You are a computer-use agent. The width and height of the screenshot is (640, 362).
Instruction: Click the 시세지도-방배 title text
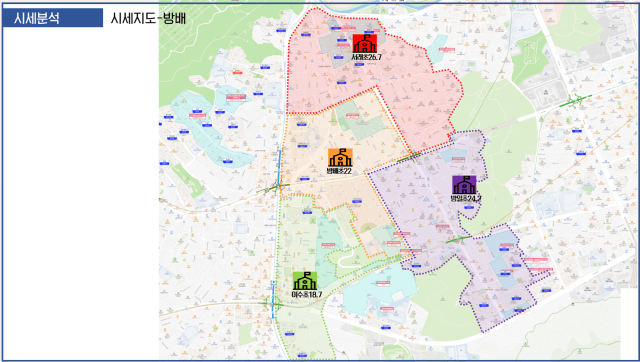[x=148, y=18]
